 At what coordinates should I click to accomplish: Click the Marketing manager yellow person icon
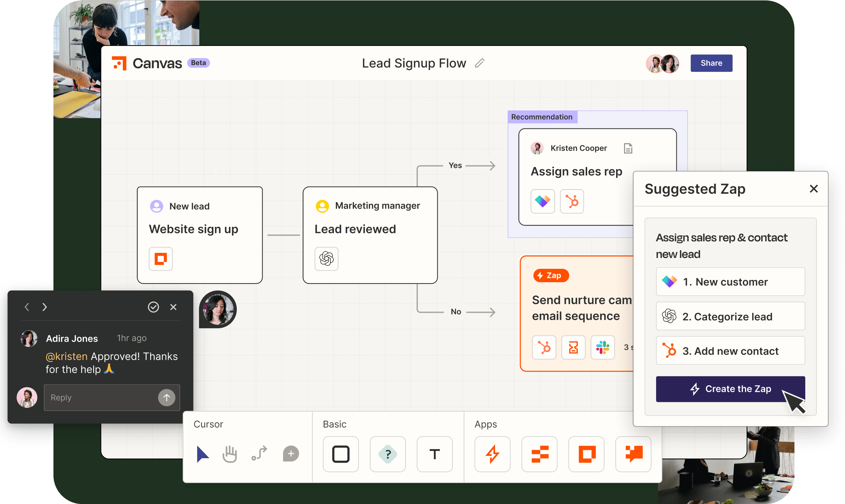coord(322,206)
